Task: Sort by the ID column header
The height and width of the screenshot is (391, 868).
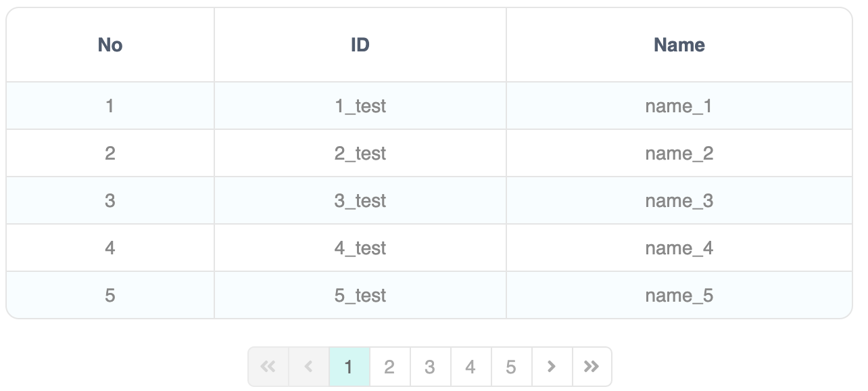Action: tap(360, 45)
